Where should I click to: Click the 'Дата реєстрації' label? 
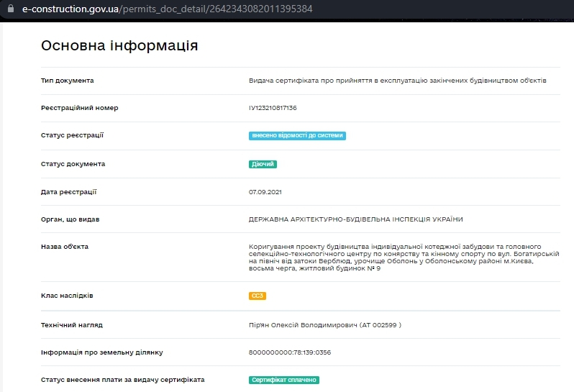click(x=69, y=192)
